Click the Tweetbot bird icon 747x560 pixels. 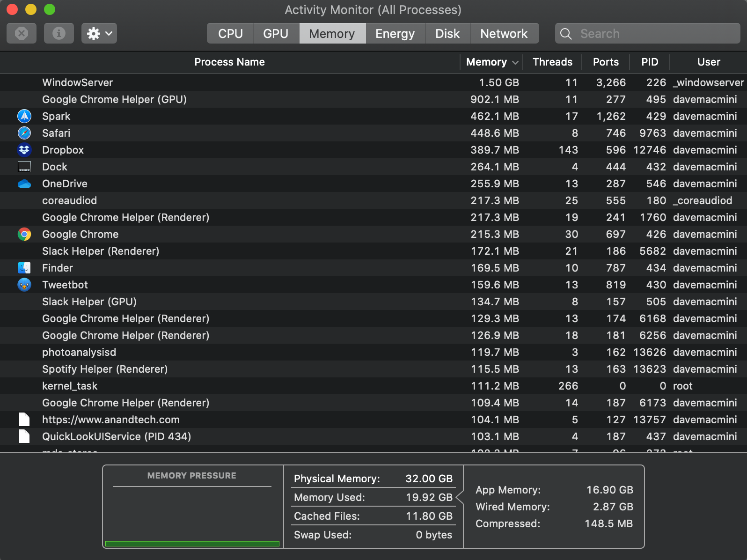24,285
